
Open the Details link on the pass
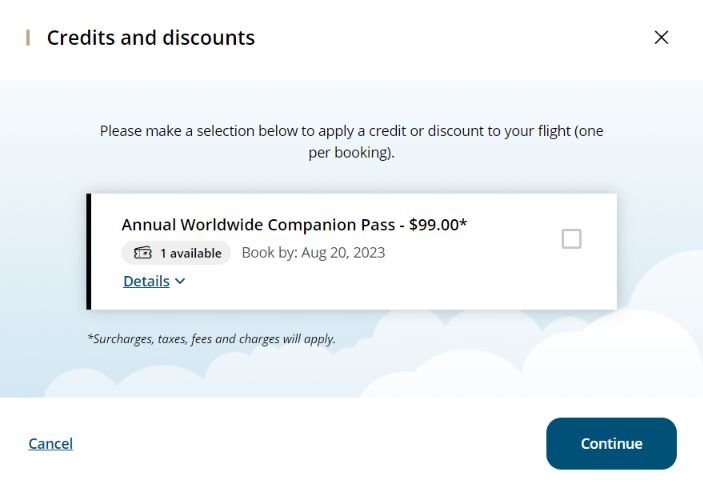coord(146,281)
